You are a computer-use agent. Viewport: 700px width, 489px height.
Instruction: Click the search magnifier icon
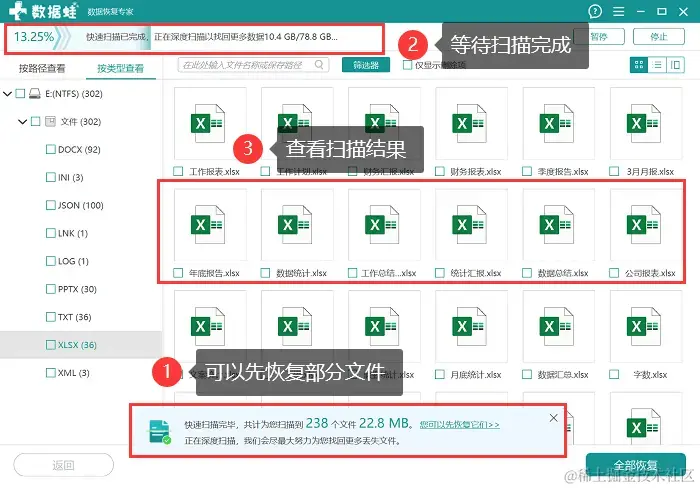[319, 65]
